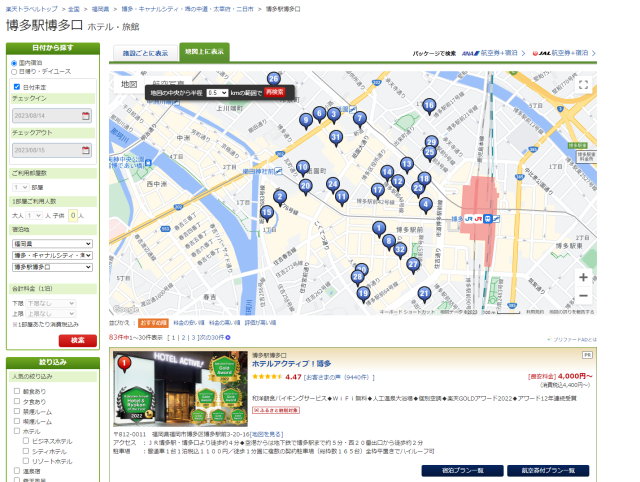Screen dimensions: 640x482
Task: Click map marker 32
Action: [400, 249]
